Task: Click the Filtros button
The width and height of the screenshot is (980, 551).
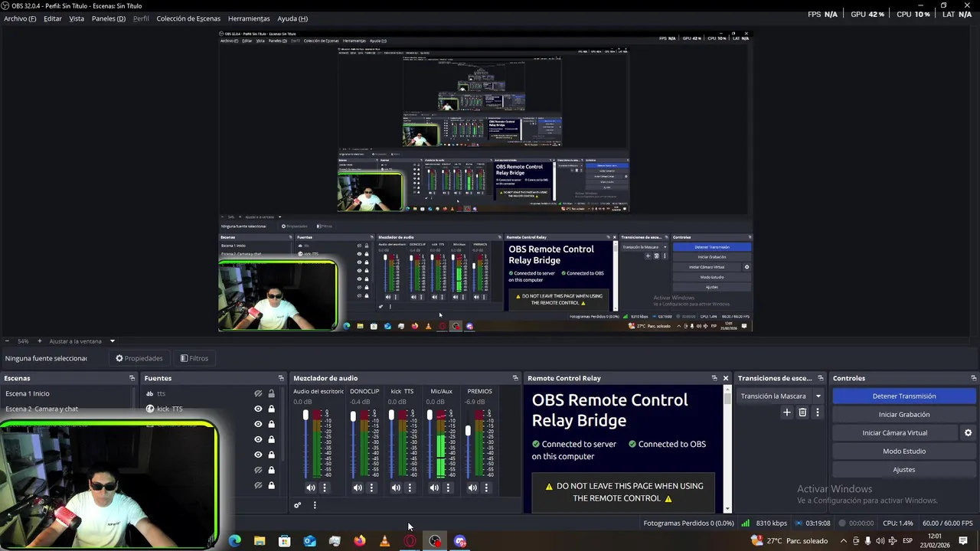Action: click(194, 358)
